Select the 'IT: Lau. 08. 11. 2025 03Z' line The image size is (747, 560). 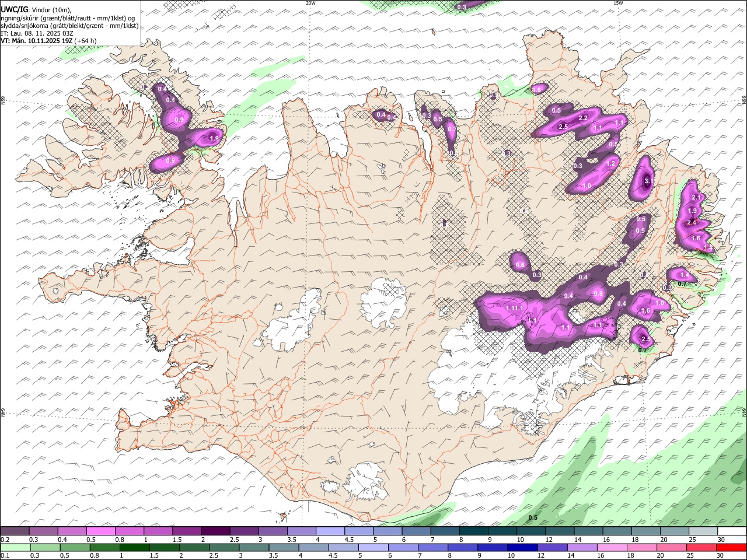(x=37, y=33)
